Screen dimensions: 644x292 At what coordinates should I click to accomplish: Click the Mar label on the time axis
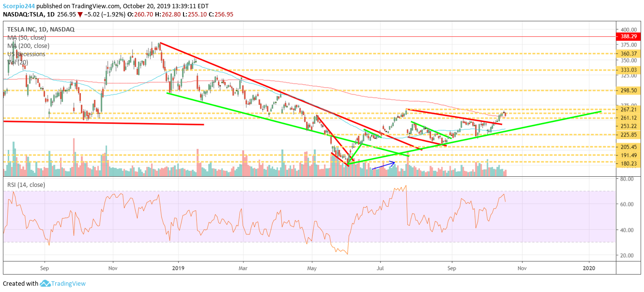click(x=244, y=268)
